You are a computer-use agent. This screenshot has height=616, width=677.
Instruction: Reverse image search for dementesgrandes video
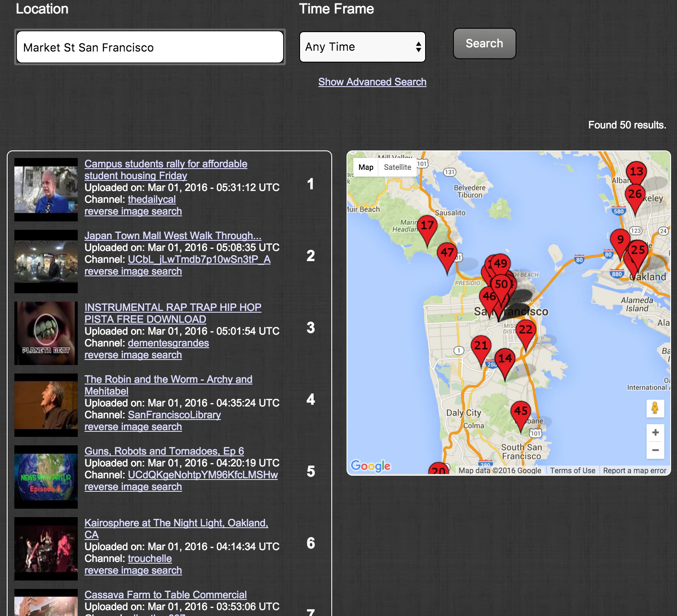(133, 355)
